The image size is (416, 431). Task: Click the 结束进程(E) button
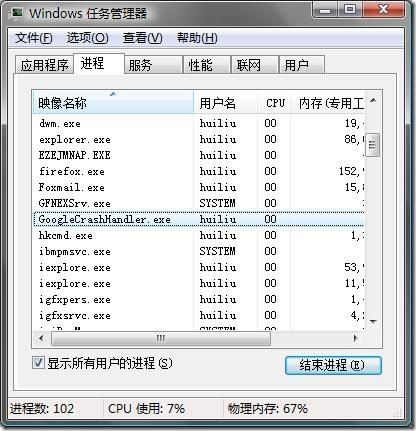(333, 365)
